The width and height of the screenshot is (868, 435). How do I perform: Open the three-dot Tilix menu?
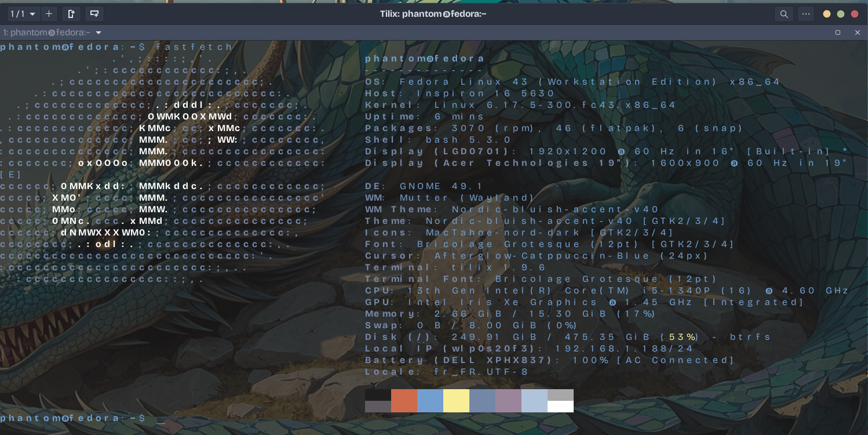[806, 14]
